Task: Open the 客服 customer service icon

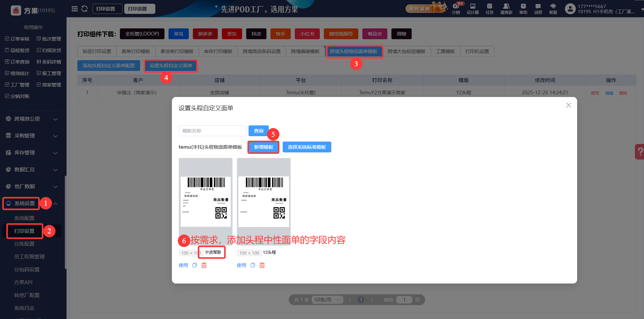Action: click(x=553, y=8)
